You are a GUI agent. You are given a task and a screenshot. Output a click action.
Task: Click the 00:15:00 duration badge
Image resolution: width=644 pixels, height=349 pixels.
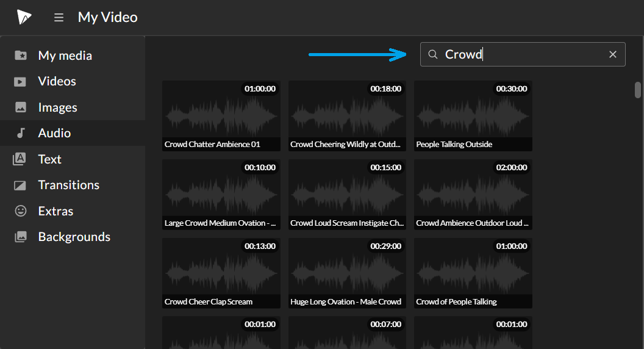click(x=385, y=168)
